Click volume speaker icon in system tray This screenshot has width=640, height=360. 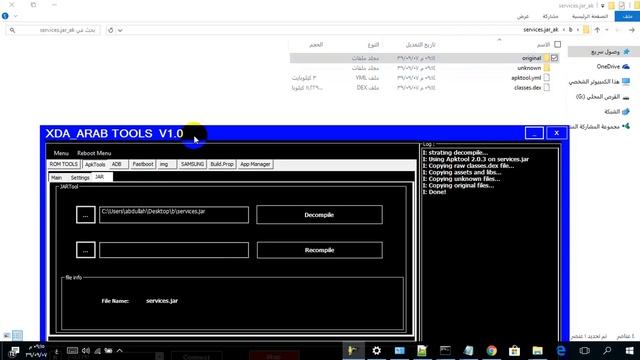coord(86,351)
